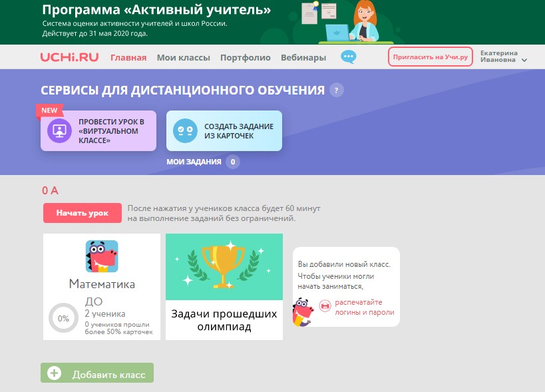Click the card task faces icon
This screenshot has width=545, height=392.
[x=185, y=130]
